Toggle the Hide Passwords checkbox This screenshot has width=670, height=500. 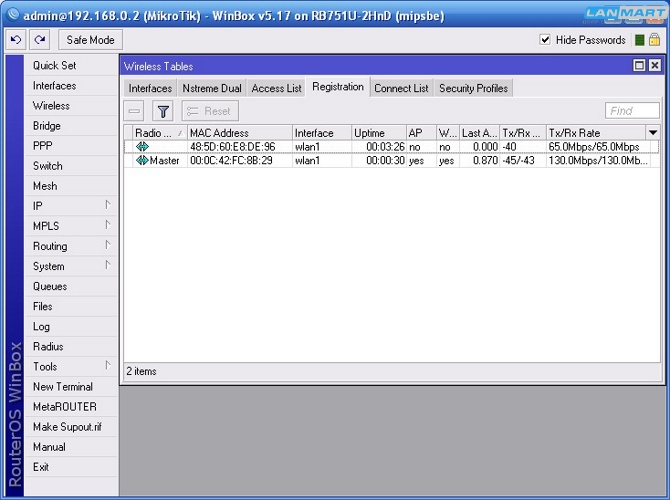pos(545,40)
